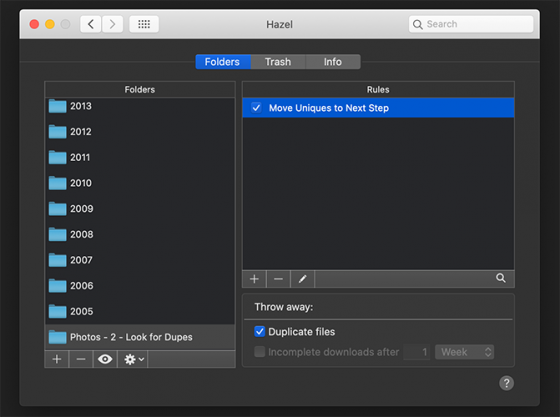Select the 2013 folder icon
Viewport: 560px width, 417px height.
(58, 106)
